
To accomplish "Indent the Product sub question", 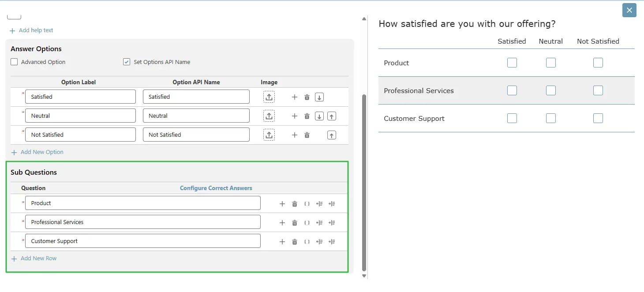I will click(332, 204).
